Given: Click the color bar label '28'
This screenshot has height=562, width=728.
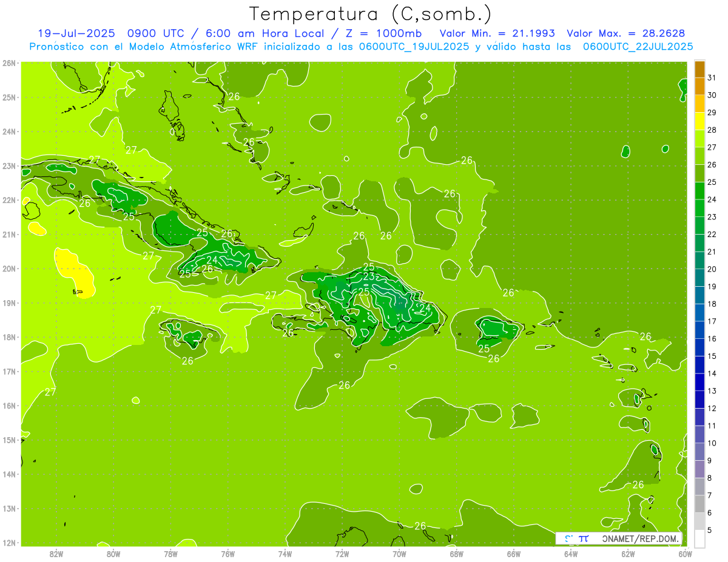Looking at the screenshot, I should pos(712,130).
